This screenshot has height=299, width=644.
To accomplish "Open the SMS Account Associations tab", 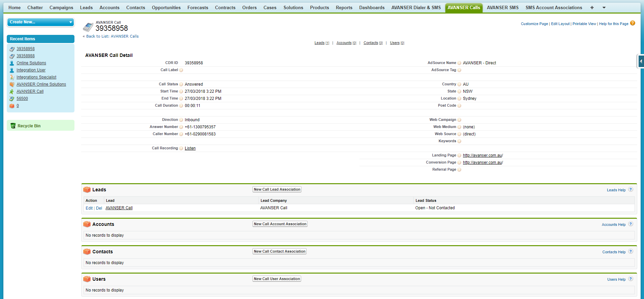I will point(554,7).
